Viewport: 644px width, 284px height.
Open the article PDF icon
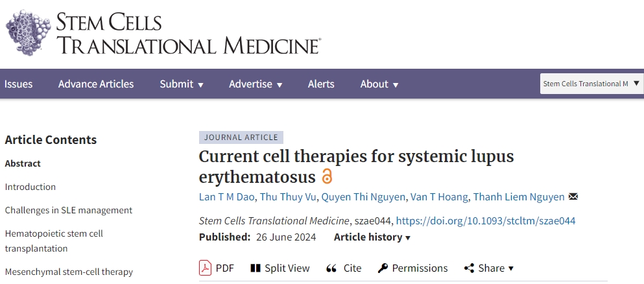206,268
